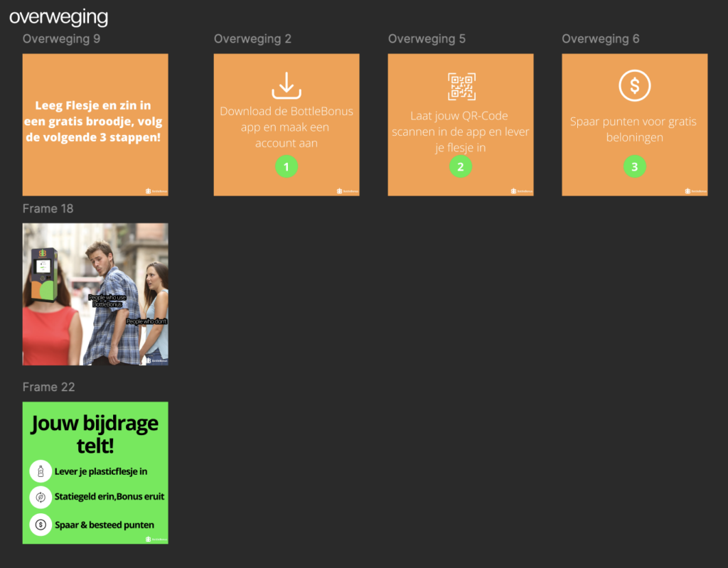Click the green circle numbered 2
This screenshot has width=728, height=568.
[461, 167]
